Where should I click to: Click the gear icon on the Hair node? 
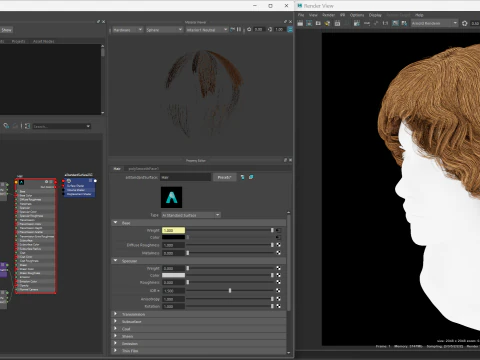point(46,182)
